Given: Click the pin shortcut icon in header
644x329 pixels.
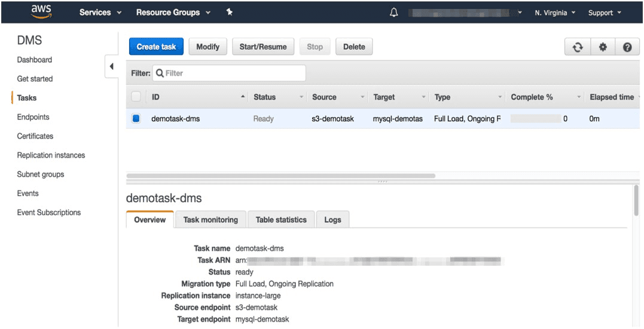Looking at the screenshot, I should tap(230, 13).
